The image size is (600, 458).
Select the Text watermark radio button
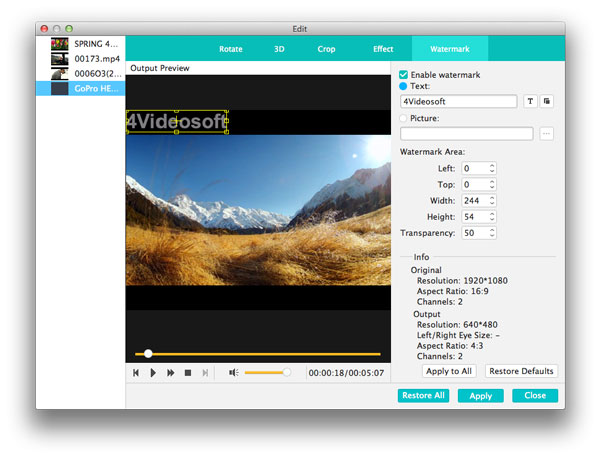(403, 86)
